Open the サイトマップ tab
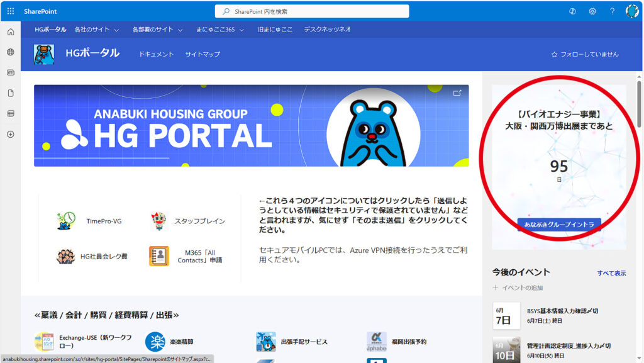Screen dimensions: 644x363 [203, 54]
